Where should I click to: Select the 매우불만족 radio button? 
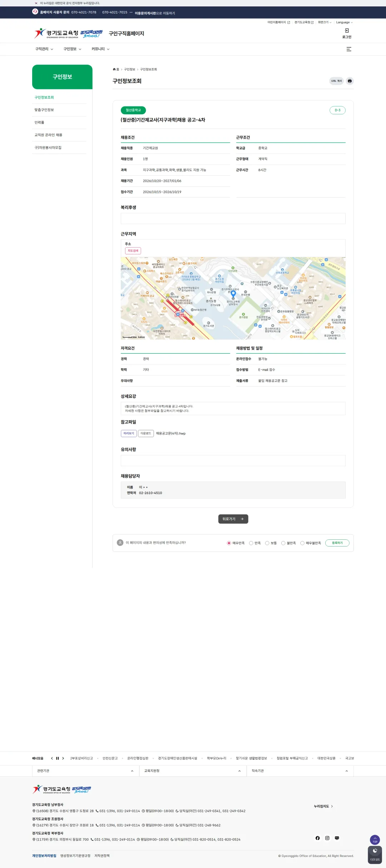tap(302, 543)
